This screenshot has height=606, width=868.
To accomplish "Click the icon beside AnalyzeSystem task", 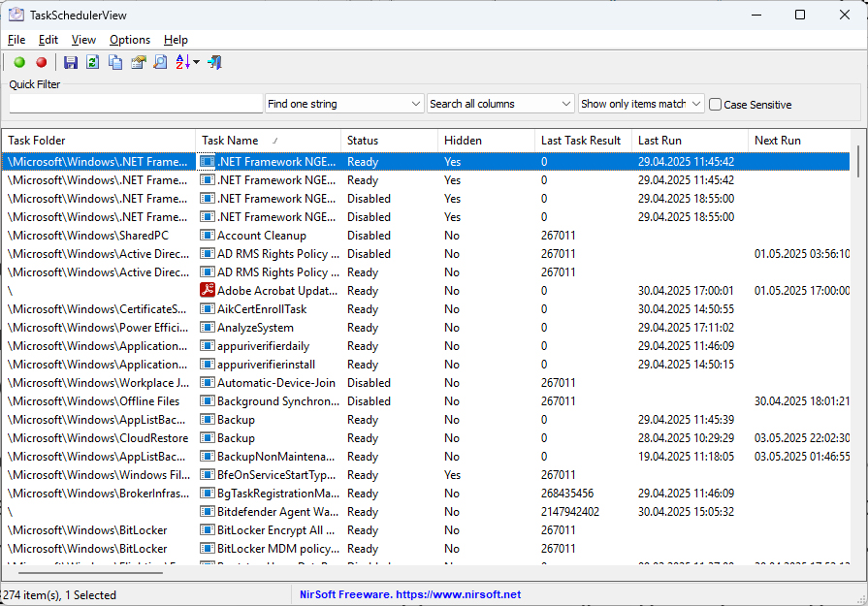I will [208, 328].
